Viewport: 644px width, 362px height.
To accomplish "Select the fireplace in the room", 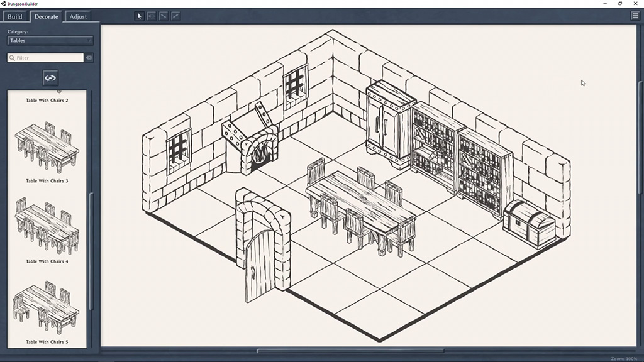I will 250,140.
